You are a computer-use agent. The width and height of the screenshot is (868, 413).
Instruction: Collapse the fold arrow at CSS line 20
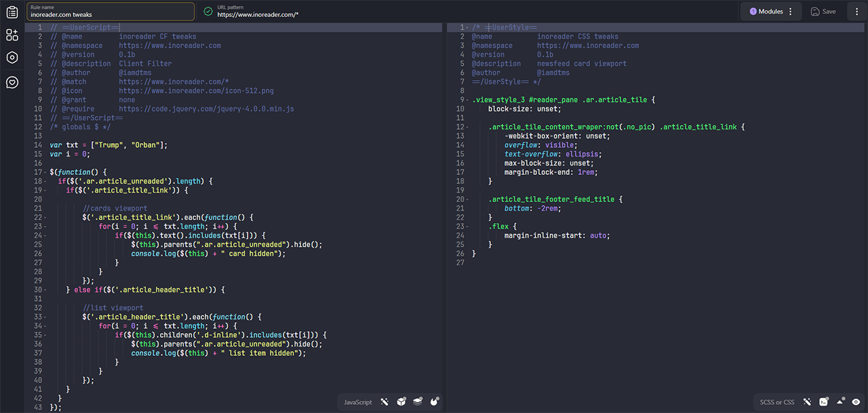pyautogui.click(x=467, y=199)
